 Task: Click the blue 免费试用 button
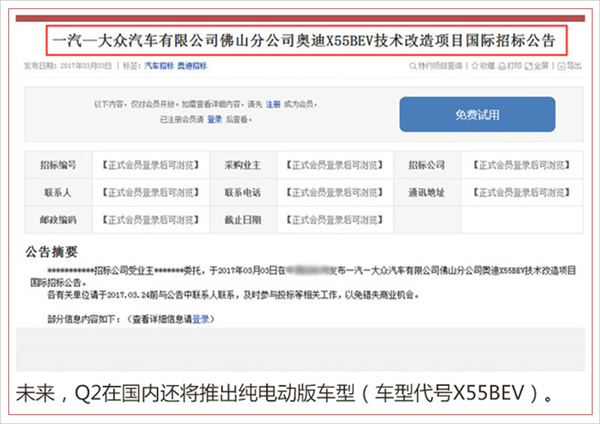[x=477, y=114]
